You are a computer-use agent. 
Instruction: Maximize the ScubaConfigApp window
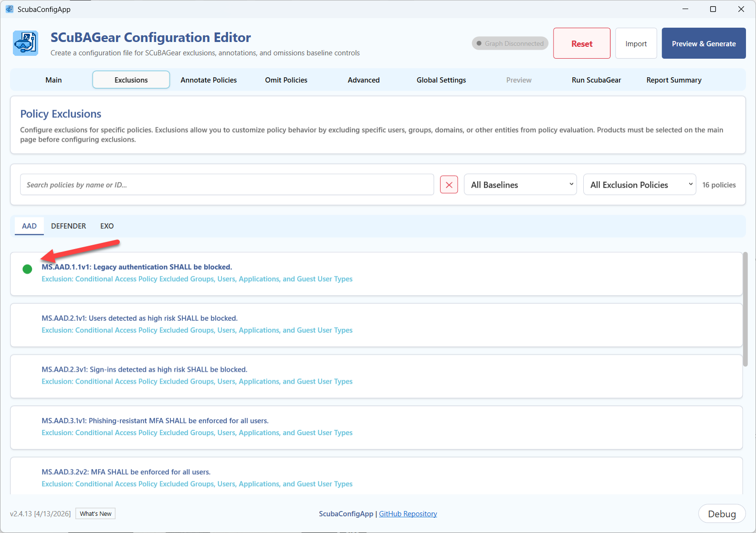point(713,9)
